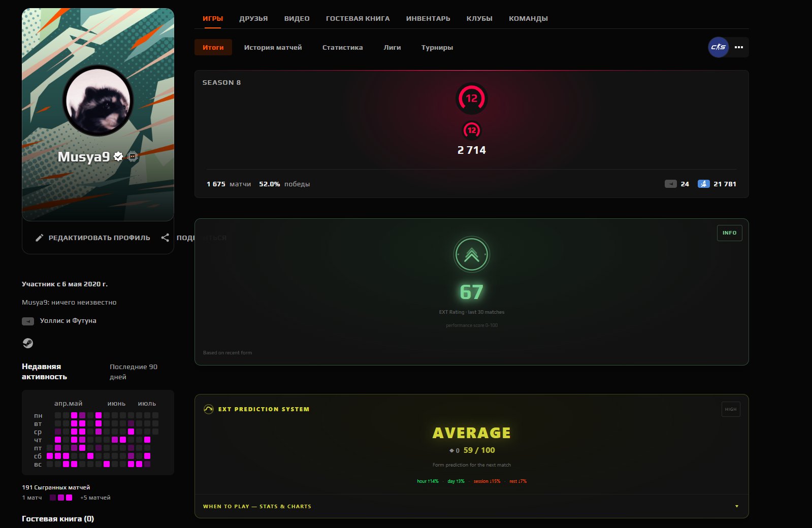Image resolution: width=812 pixels, height=528 pixels.
Task: Click the blue ranking icon next to 21 781
Action: (x=703, y=184)
